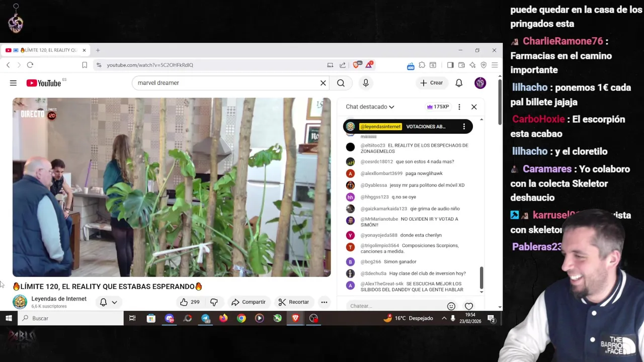Go to the YouTube home logo
This screenshot has height=362, width=644.
click(44, 83)
